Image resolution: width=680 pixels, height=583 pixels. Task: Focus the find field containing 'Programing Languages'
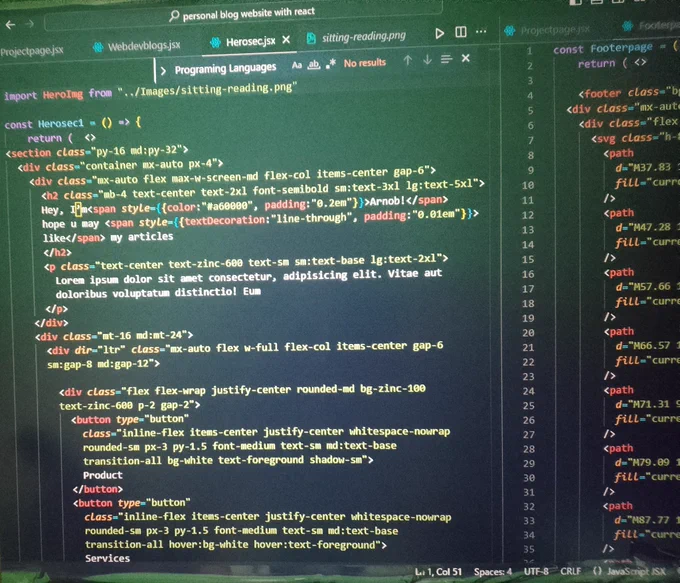[225, 69]
